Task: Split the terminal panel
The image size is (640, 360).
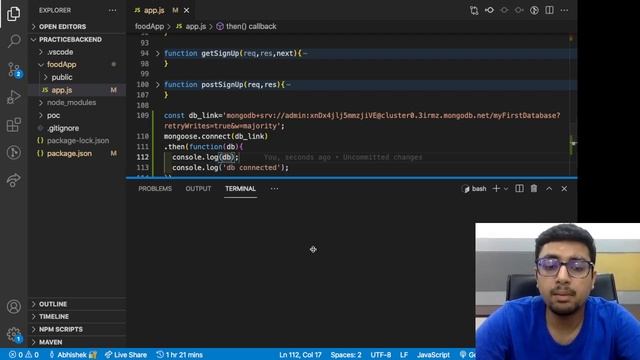Action: (x=519, y=189)
